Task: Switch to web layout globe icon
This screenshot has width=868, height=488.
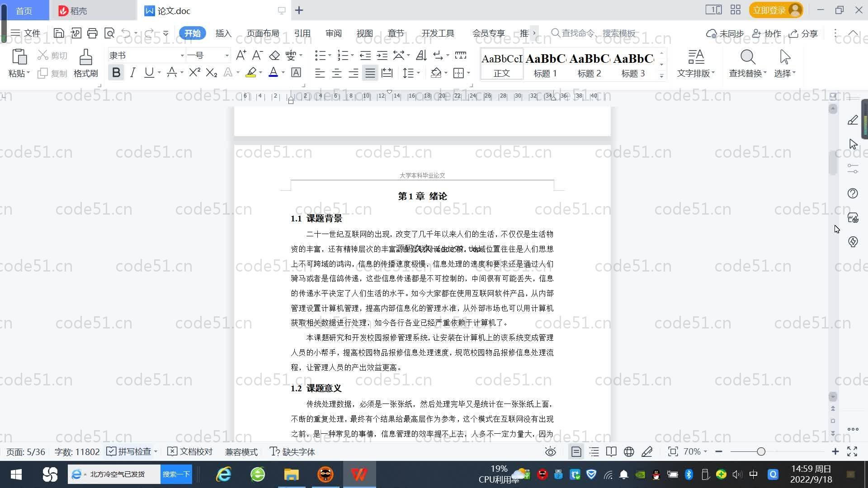Action: click(x=629, y=451)
